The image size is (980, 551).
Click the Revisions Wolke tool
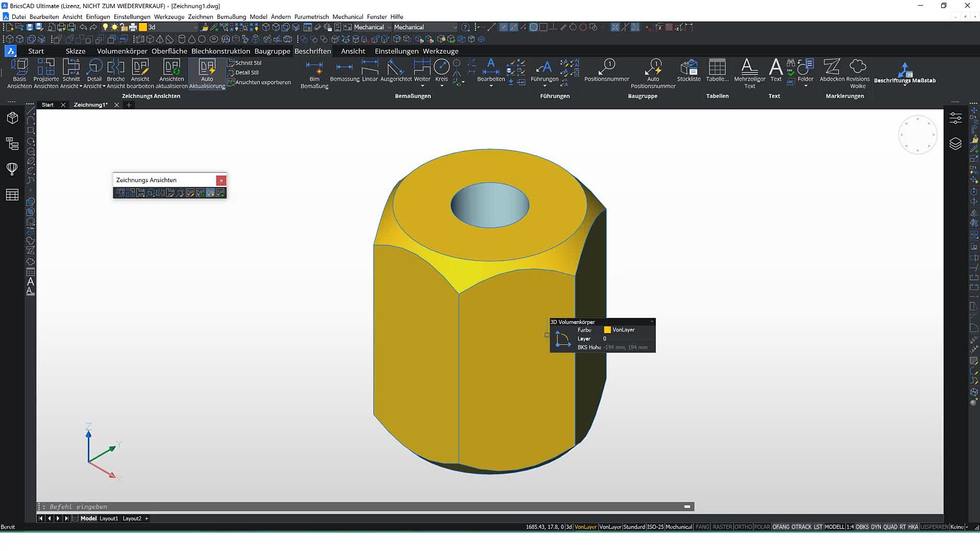click(x=858, y=74)
